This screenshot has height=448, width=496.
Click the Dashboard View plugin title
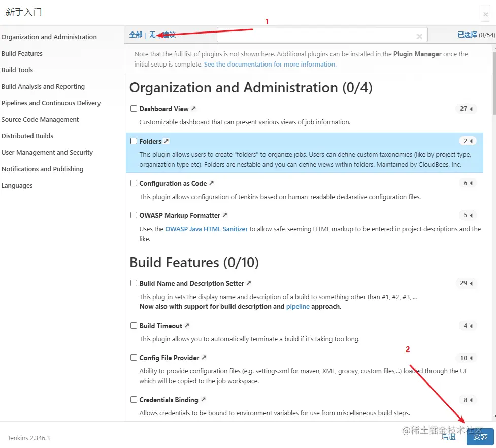[164, 109]
